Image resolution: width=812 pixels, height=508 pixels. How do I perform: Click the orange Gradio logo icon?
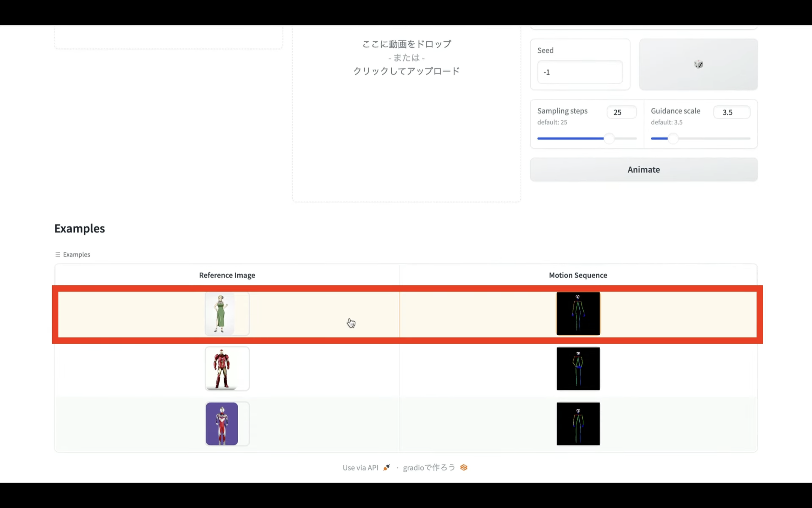click(464, 468)
